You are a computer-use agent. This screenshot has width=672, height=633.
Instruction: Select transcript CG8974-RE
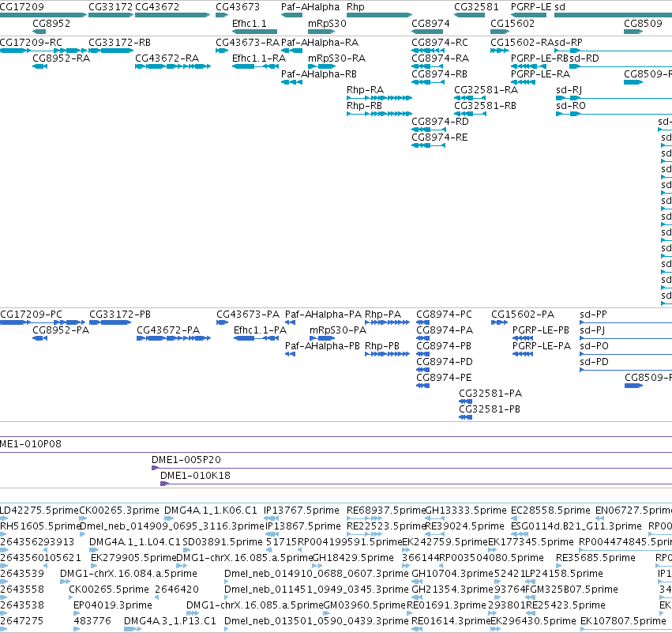440,138
